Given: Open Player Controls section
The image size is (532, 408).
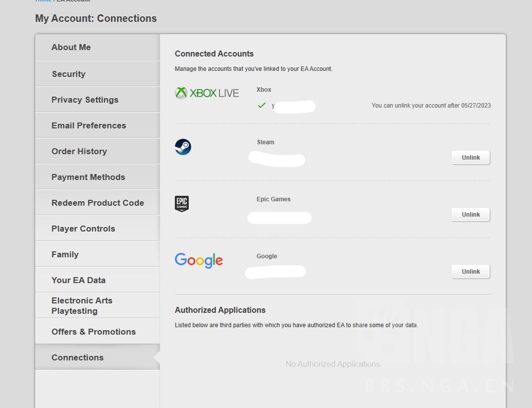Looking at the screenshot, I should point(98,229).
